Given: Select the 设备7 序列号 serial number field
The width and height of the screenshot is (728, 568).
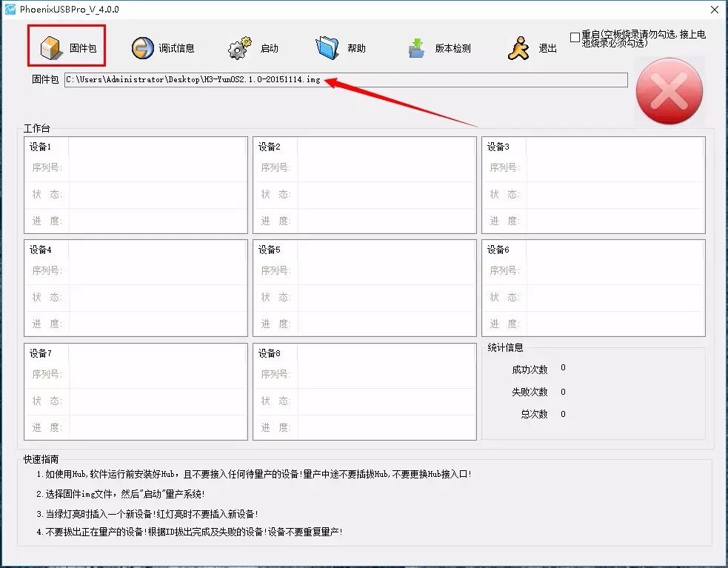Looking at the screenshot, I should tap(157, 375).
